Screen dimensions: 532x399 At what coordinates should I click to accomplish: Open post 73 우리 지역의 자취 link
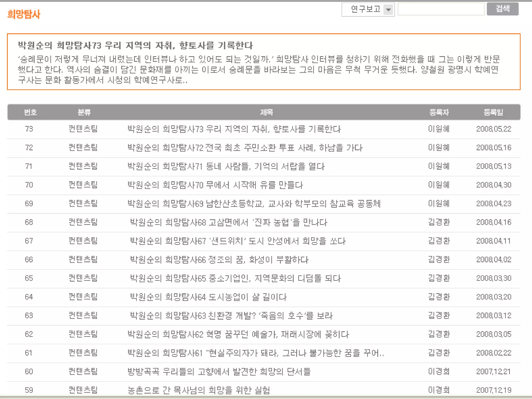coord(234,129)
